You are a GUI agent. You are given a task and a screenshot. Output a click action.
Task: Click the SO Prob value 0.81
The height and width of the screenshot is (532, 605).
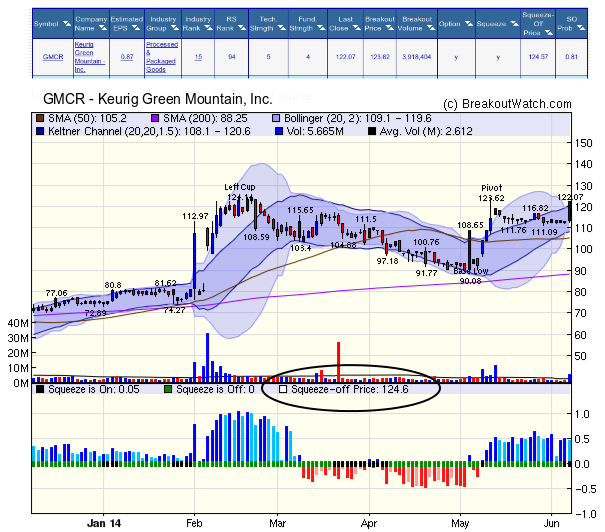[571, 57]
